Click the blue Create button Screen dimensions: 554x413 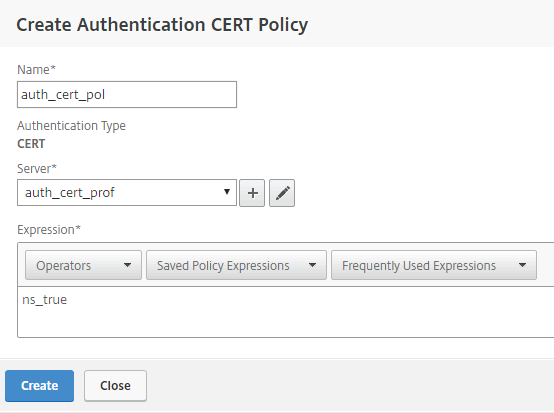point(40,386)
